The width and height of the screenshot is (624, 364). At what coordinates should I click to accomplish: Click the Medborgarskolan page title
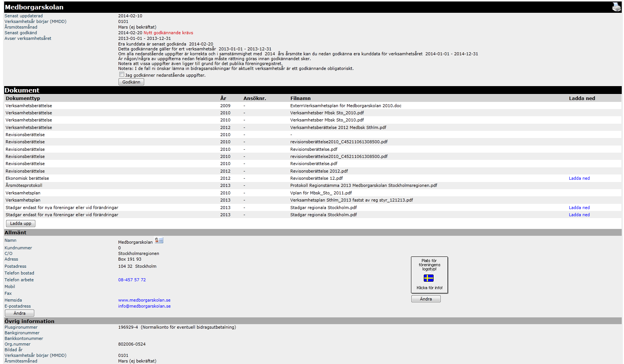click(x=34, y=7)
